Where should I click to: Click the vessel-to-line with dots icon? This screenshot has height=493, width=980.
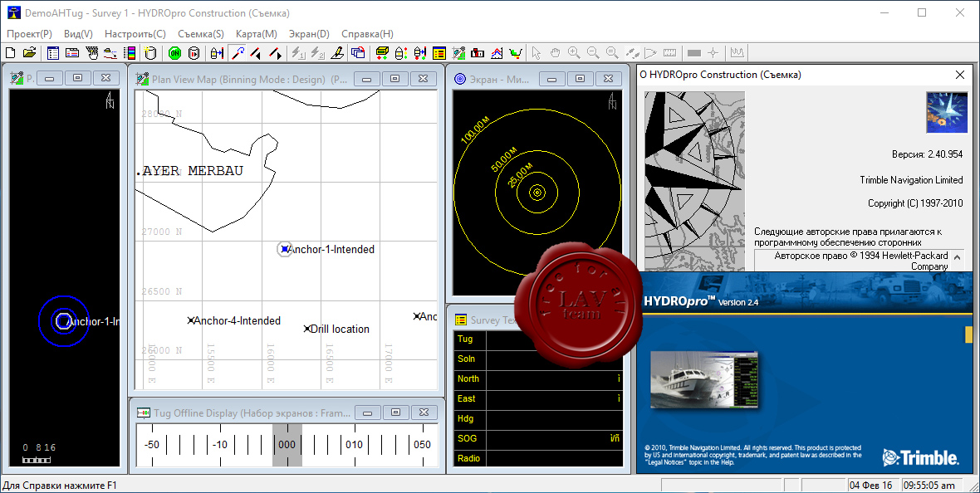(x=420, y=53)
